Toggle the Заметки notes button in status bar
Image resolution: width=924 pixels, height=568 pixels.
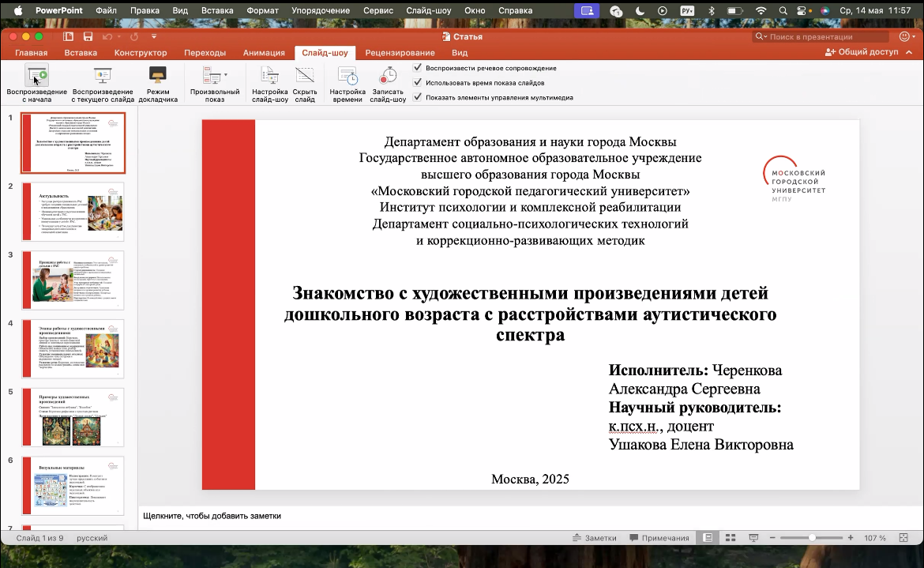tap(594, 538)
